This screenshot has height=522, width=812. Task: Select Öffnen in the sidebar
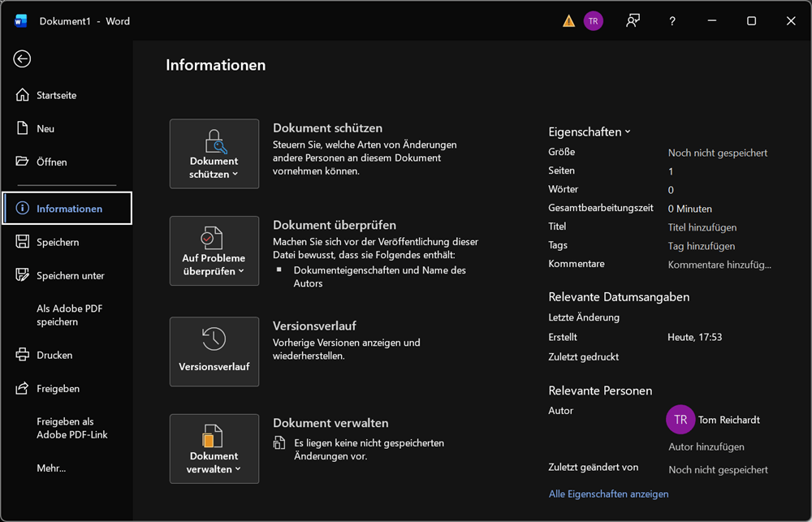point(67,162)
